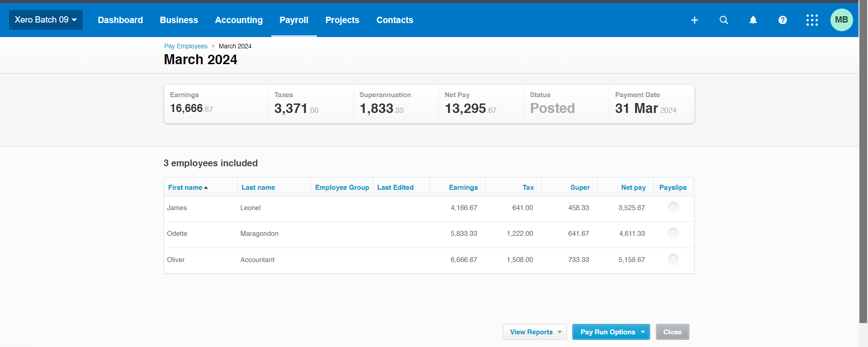The image size is (868, 347).
Task: Click the 13,295.67 net pay summary
Action: 471,108
